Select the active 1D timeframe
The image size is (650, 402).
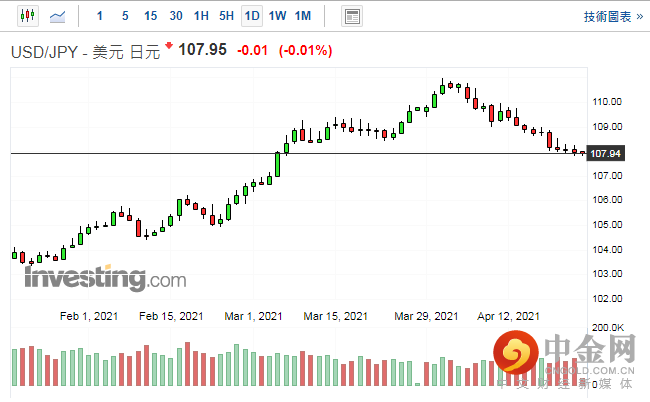tap(252, 16)
